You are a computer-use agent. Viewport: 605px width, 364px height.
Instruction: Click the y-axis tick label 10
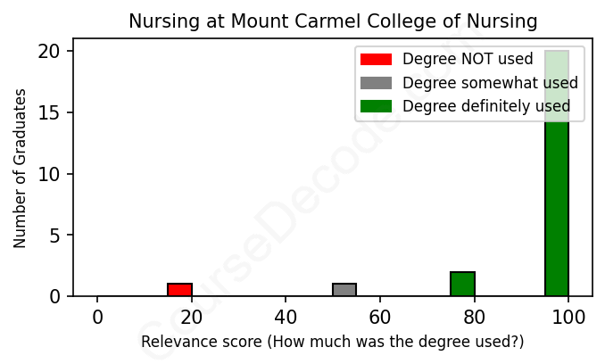click(52, 174)
